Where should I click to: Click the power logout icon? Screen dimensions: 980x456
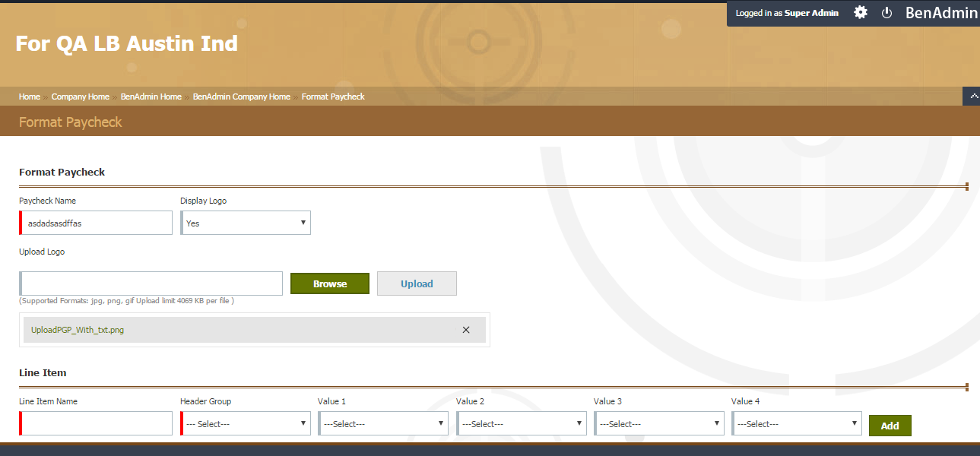point(886,13)
